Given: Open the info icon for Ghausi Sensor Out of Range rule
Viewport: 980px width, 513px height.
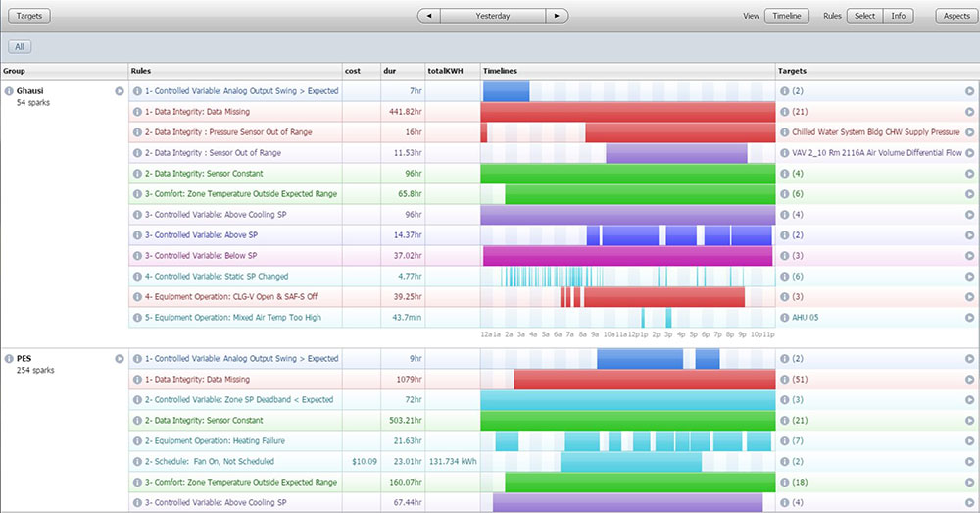Looking at the screenshot, I should [137, 153].
